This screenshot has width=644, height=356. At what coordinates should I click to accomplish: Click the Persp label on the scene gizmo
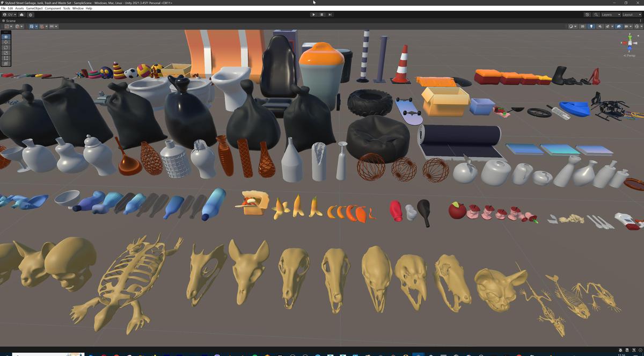click(x=628, y=55)
